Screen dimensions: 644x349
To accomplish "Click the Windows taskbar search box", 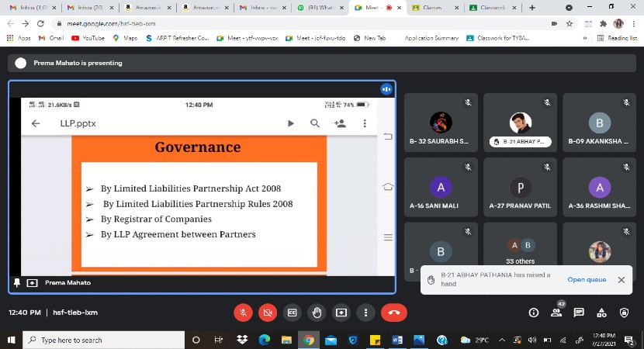I will click(x=101, y=340).
